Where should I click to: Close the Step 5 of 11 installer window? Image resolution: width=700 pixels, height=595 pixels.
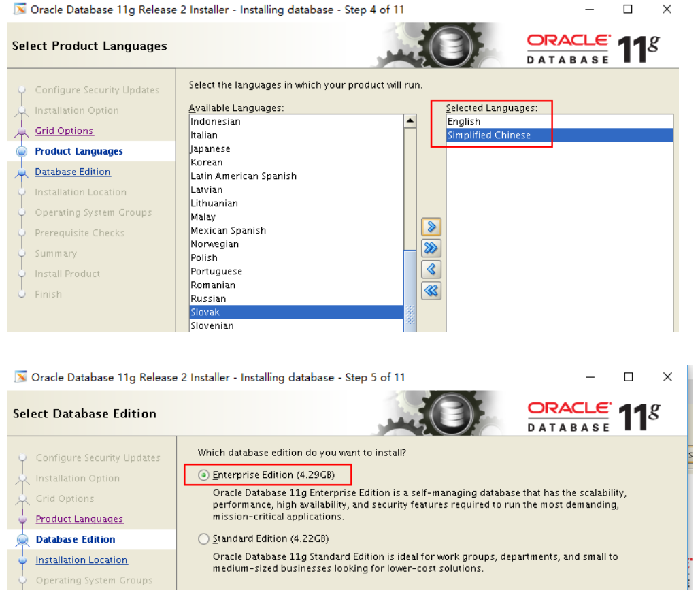click(667, 377)
